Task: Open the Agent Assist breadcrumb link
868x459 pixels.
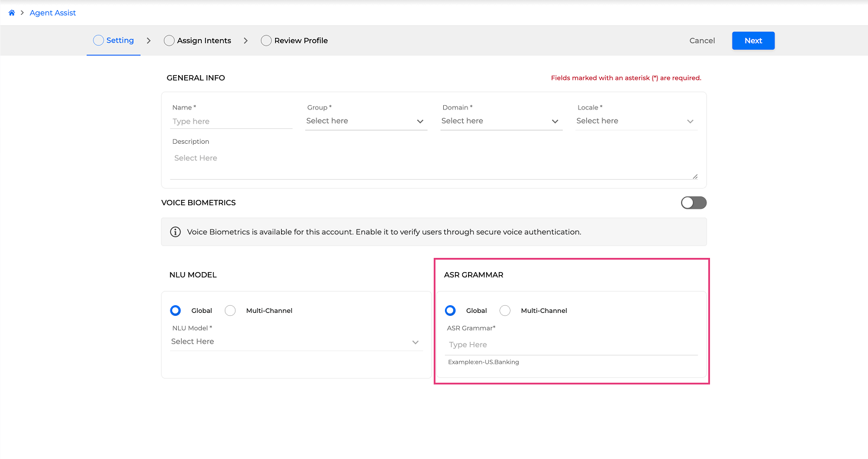Action: 53,13
